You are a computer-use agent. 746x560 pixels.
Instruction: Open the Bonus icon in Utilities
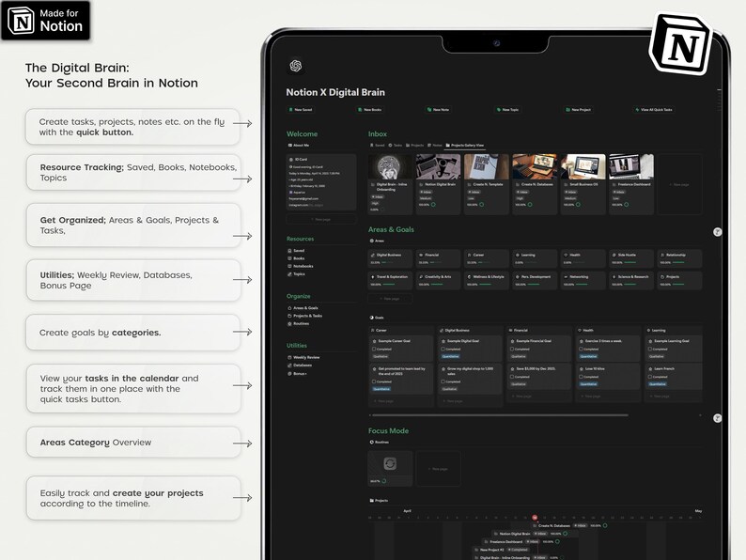(x=289, y=374)
